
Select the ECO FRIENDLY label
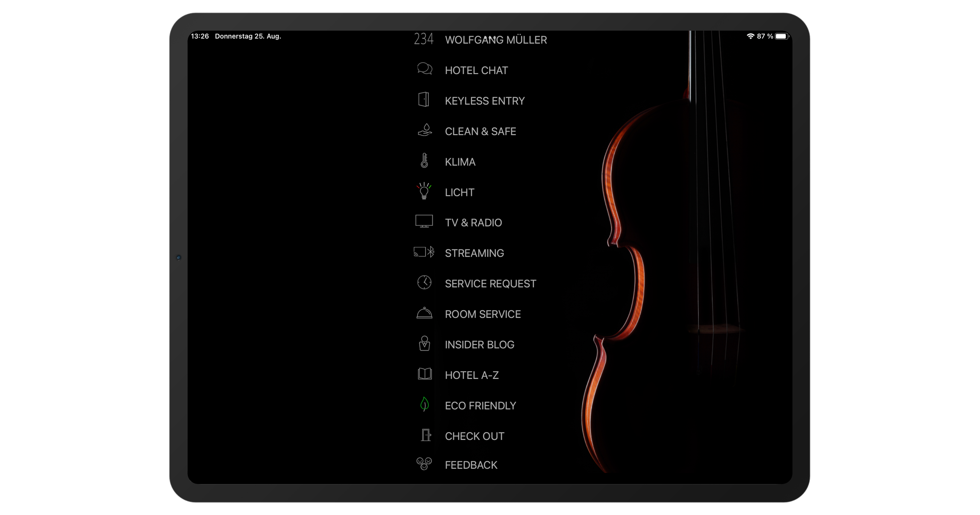point(480,406)
